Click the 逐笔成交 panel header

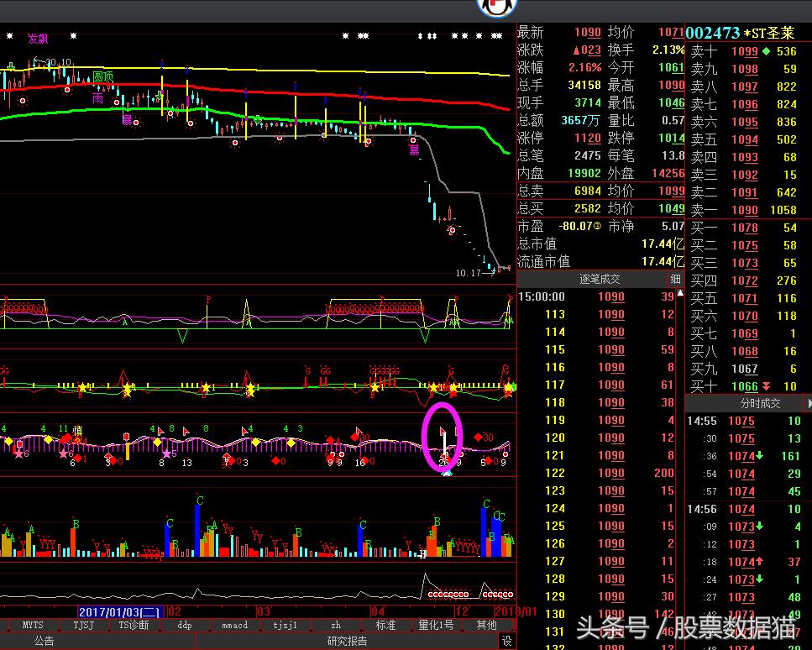point(600,279)
